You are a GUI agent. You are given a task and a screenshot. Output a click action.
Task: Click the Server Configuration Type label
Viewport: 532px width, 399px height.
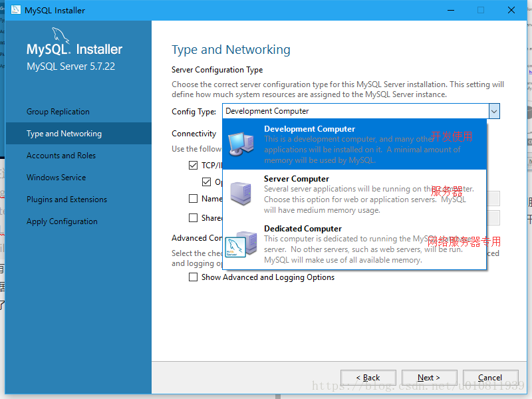coord(217,70)
